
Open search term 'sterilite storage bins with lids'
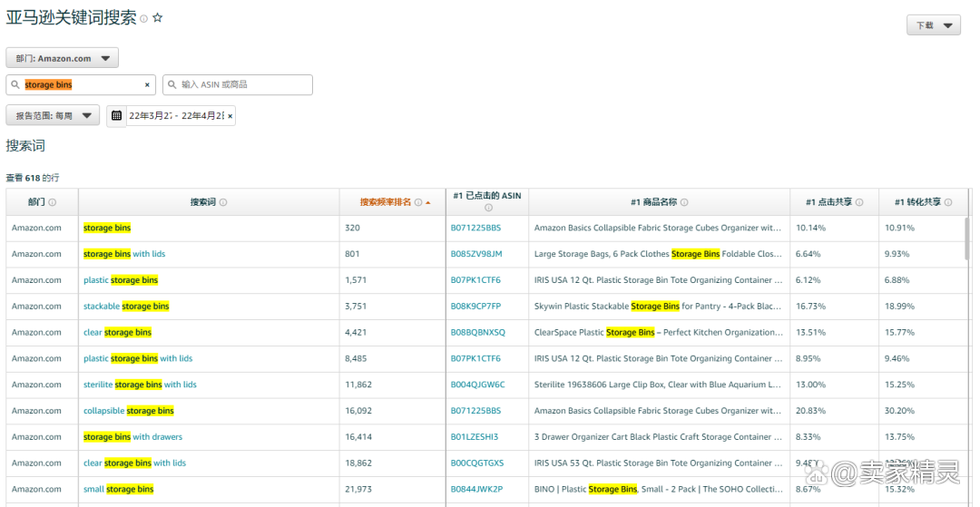tap(140, 385)
